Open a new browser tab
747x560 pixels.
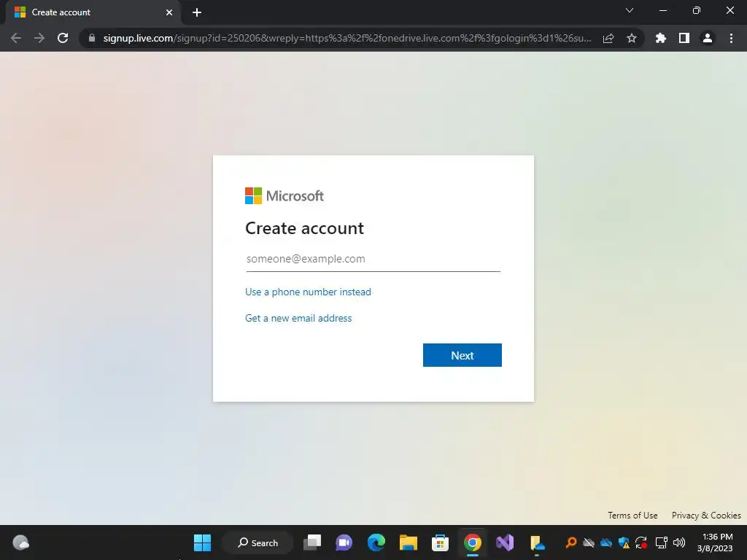197,12
